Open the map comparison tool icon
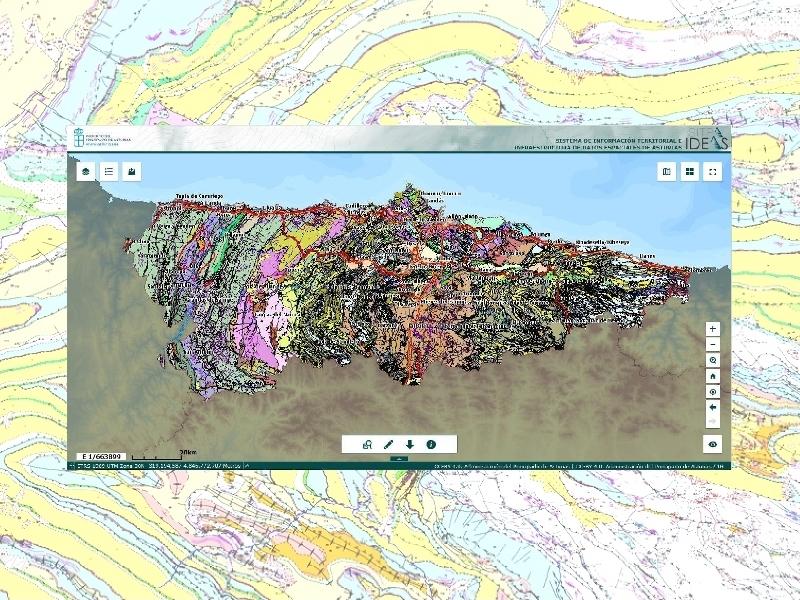The width and height of the screenshot is (800, 600). click(666, 172)
